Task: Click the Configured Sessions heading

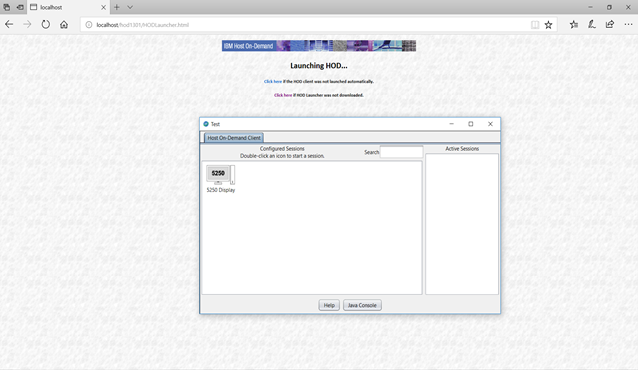Action: tap(282, 149)
